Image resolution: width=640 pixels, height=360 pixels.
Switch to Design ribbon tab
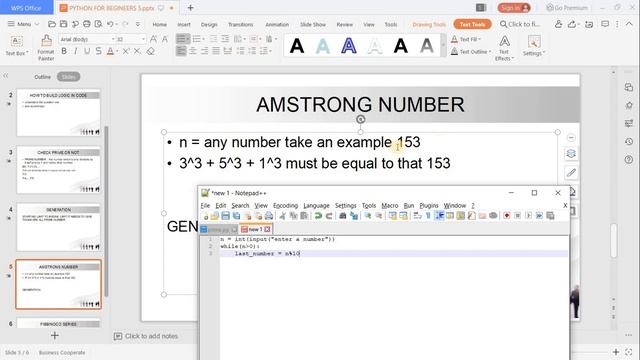[209, 25]
